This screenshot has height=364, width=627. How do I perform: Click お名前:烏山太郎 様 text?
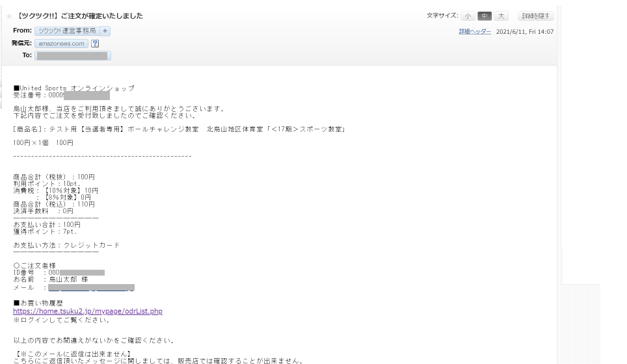tap(50, 279)
